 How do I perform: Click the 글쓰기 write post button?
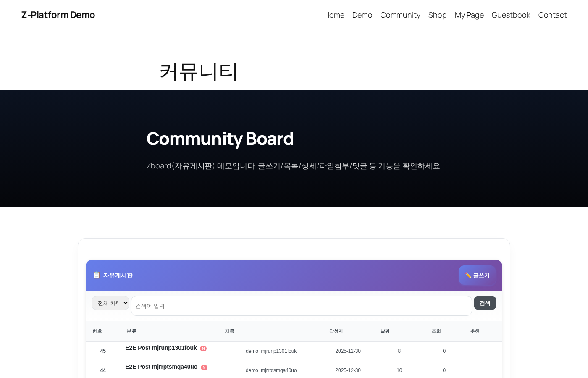pos(478,275)
